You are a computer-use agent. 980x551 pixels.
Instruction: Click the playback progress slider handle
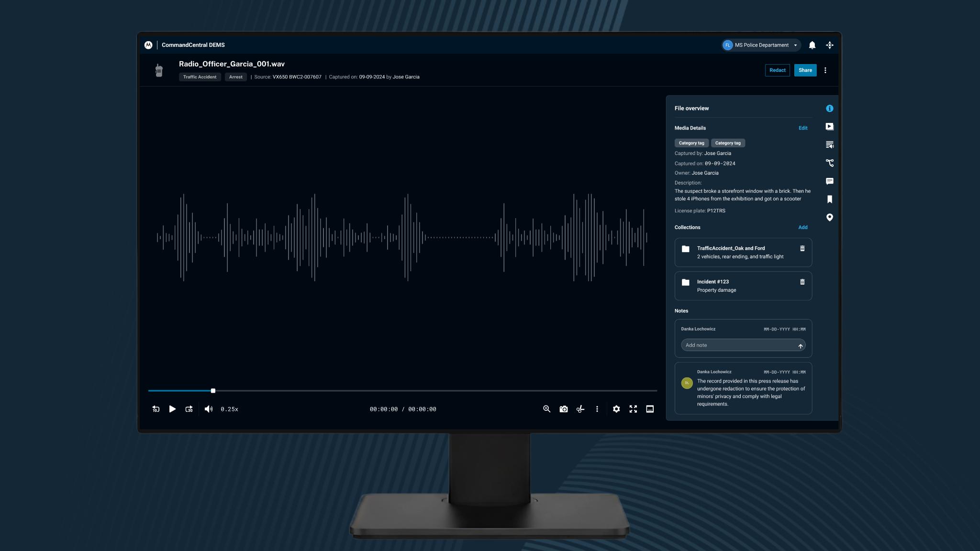coord(213,391)
